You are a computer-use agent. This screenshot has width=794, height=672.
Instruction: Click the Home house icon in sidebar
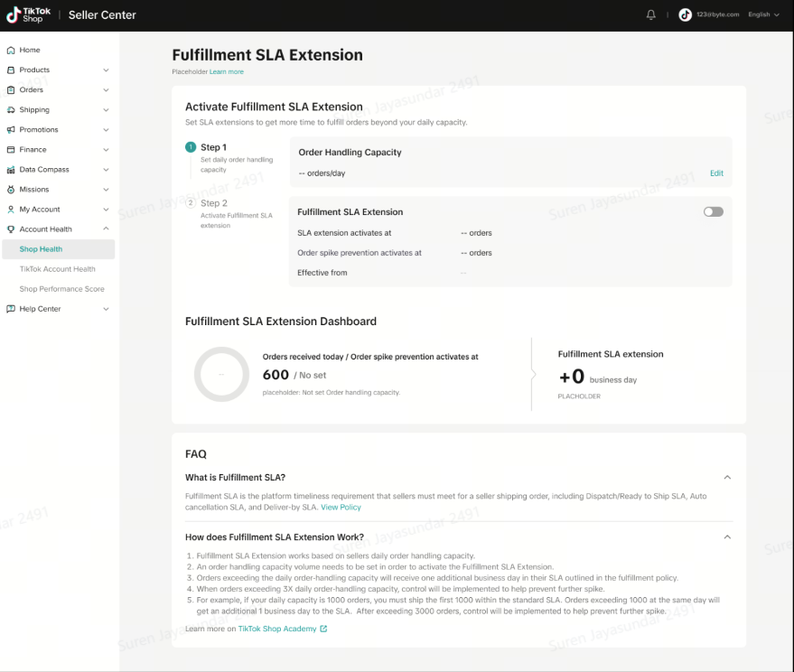point(11,51)
